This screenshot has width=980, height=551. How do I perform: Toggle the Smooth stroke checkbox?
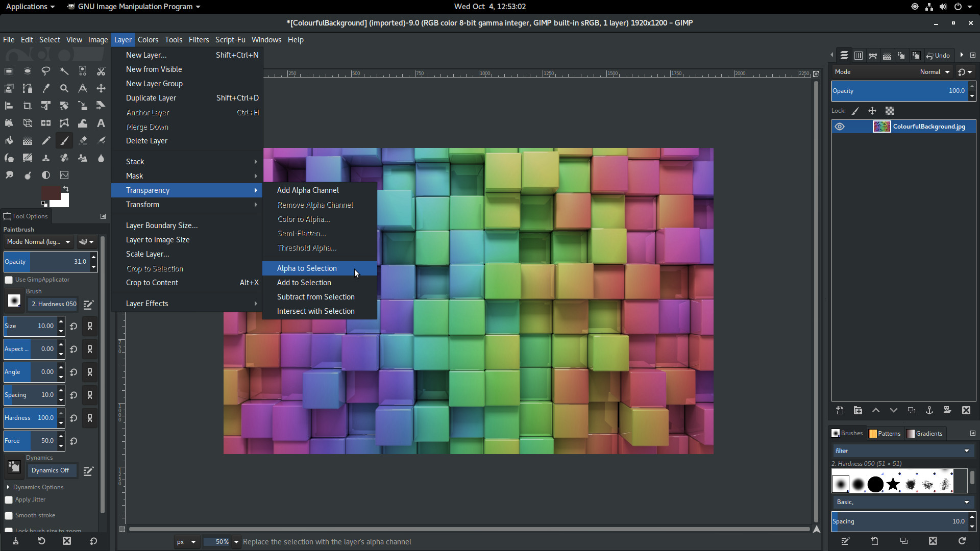9,516
